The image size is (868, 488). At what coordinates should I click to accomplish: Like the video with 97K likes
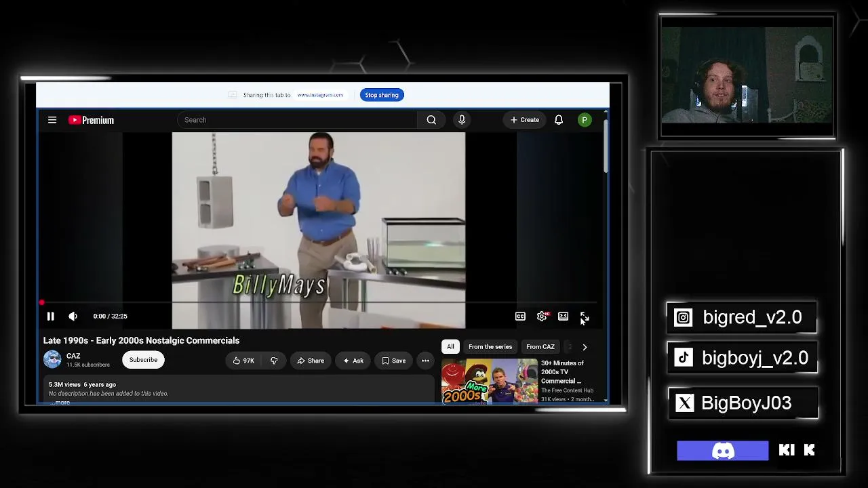pyautogui.click(x=243, y=361)
